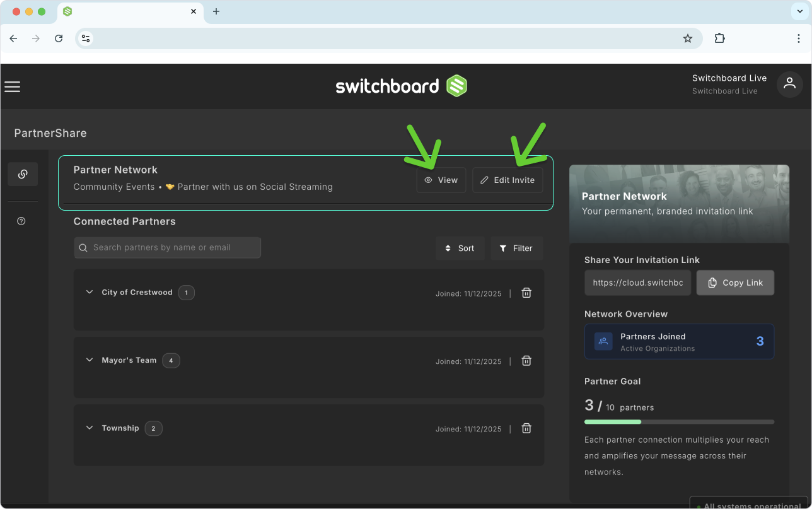Open the browser extensions puzzle icon

click(x=719, y=38)
